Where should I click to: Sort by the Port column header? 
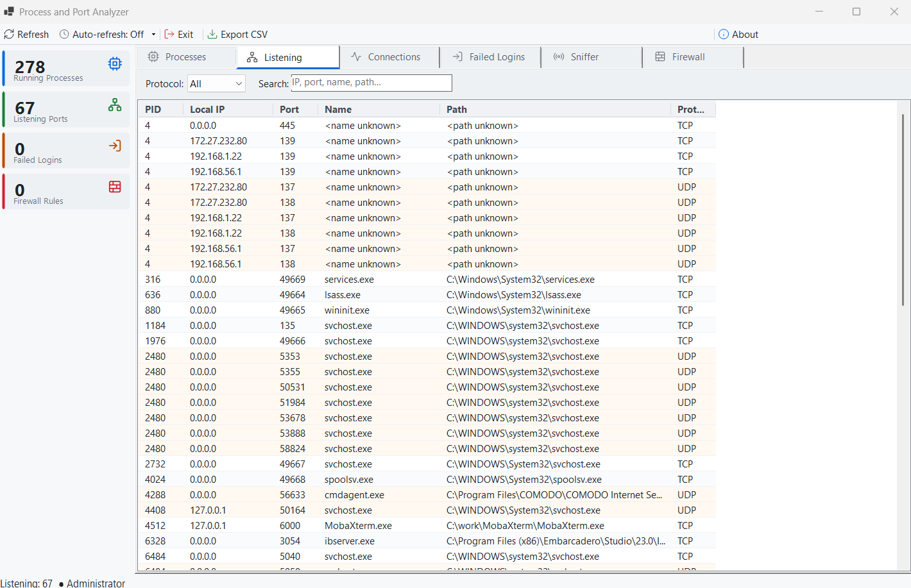[295, 109]
